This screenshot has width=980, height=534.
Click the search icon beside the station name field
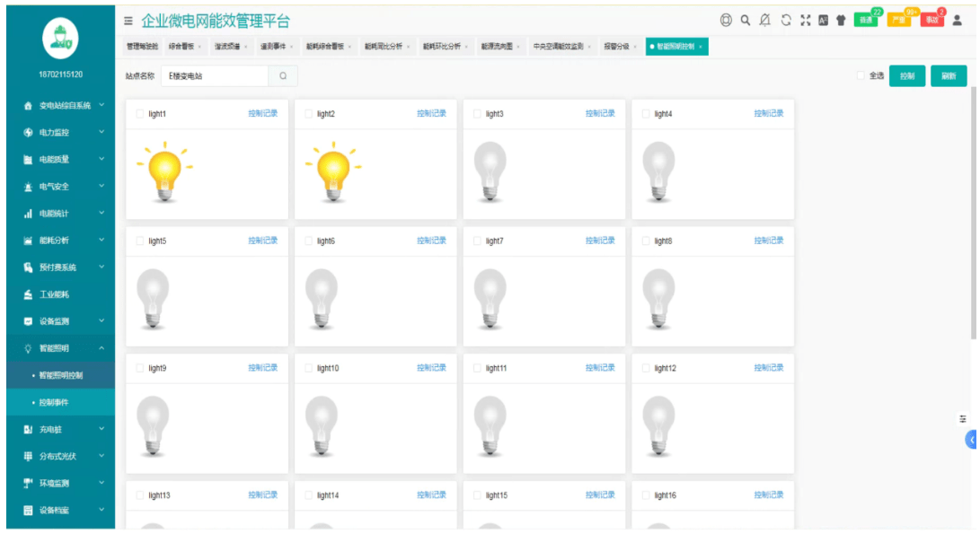pyautogui.click(x=283, y=76)
